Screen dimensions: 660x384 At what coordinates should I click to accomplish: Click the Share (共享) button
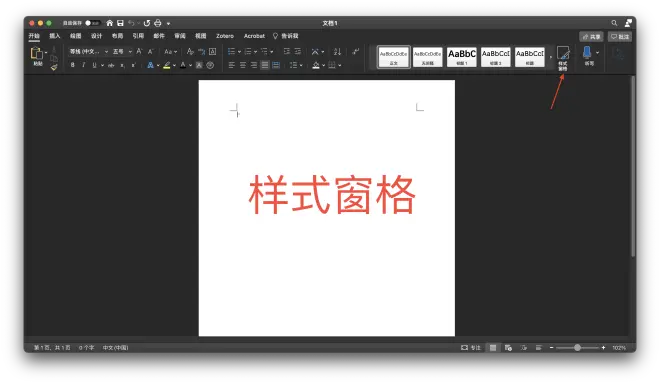[x=591, y=37]
